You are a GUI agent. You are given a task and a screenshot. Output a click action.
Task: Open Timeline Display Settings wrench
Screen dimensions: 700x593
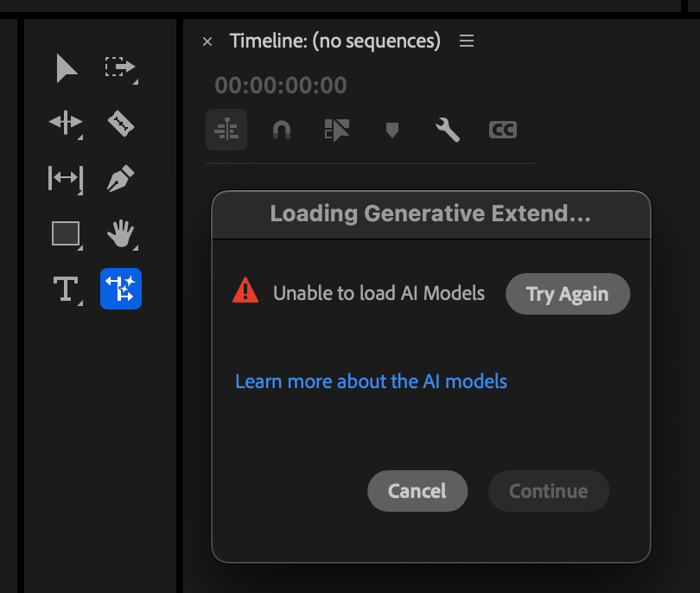tap(447, 130)
